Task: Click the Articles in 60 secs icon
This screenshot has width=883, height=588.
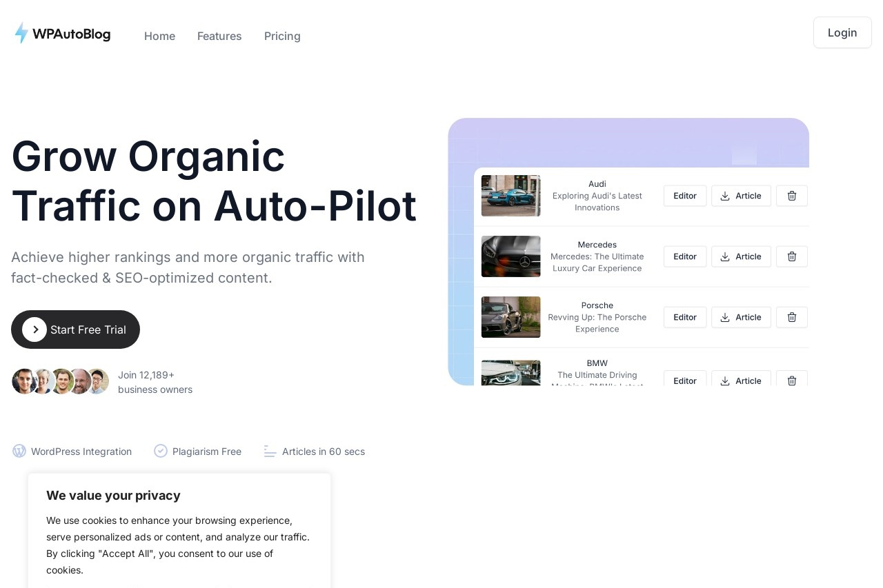Action: pyautogui.click(x=270, y=451)
